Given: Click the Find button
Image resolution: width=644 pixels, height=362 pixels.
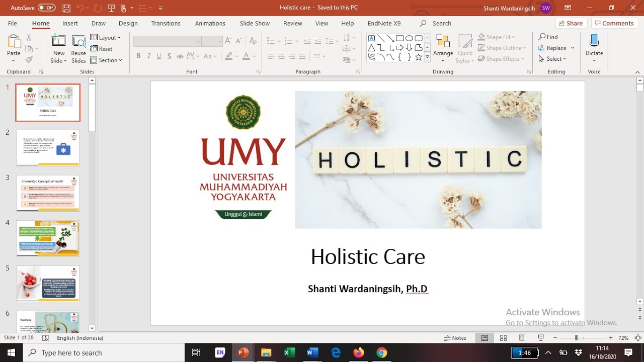Looking at the screenshot, I should click(548, 37).
